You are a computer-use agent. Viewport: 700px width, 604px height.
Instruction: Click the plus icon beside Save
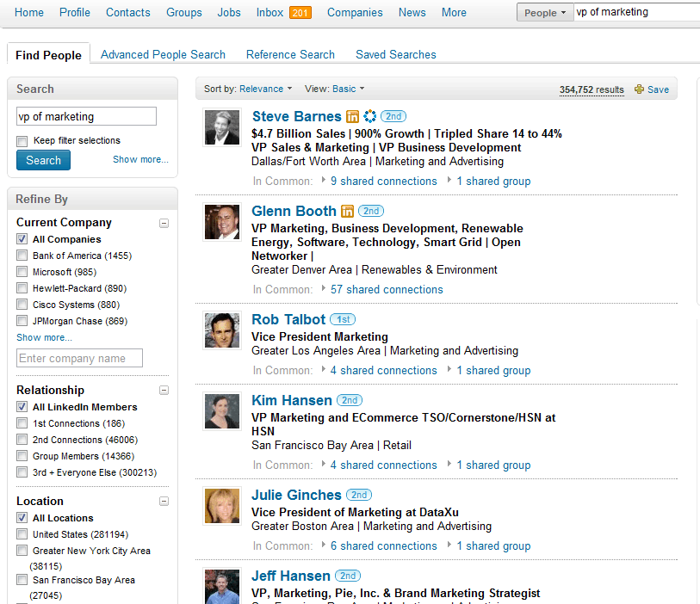(639, 89)
